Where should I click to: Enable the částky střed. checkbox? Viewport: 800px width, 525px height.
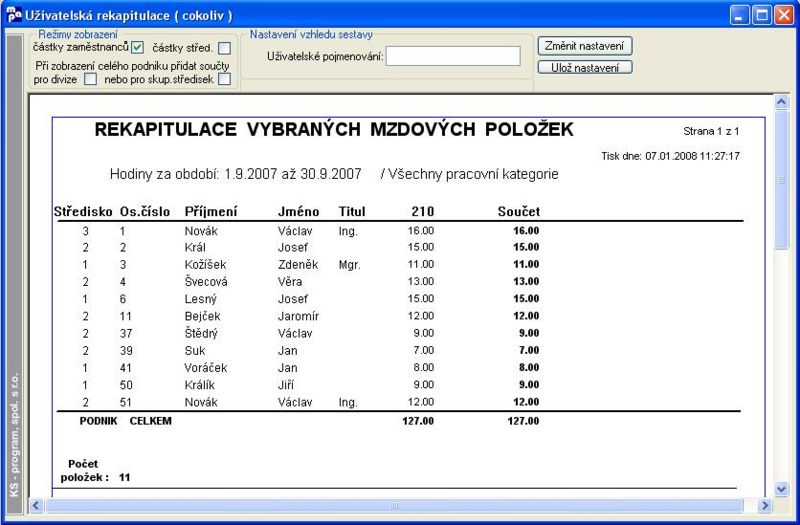pyautogui.click(x=224, y=48)
